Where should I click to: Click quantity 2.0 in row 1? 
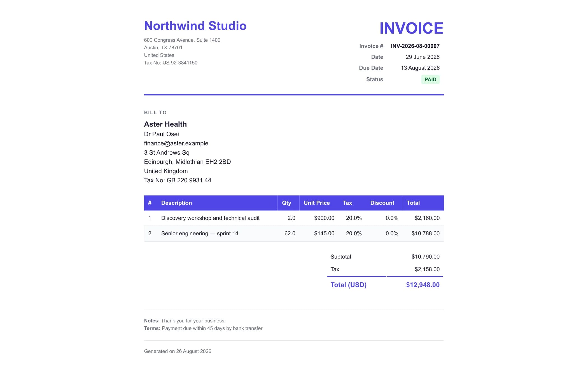(x=291, y=218)
